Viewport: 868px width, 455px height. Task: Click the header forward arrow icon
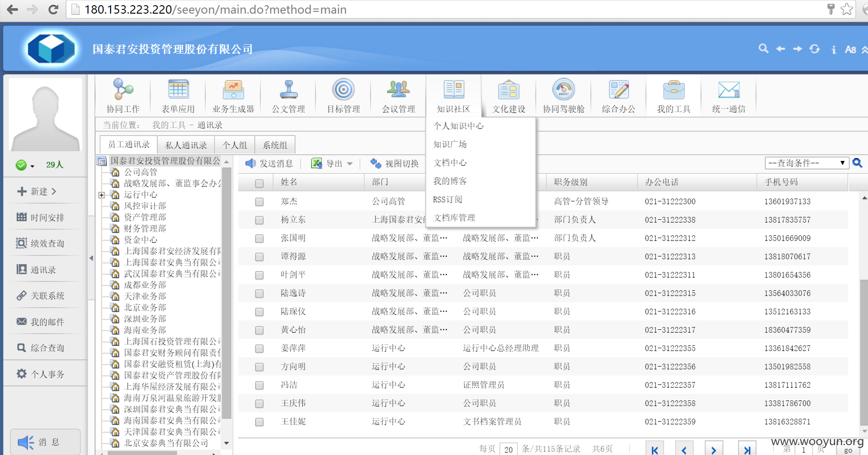(797, 49)
